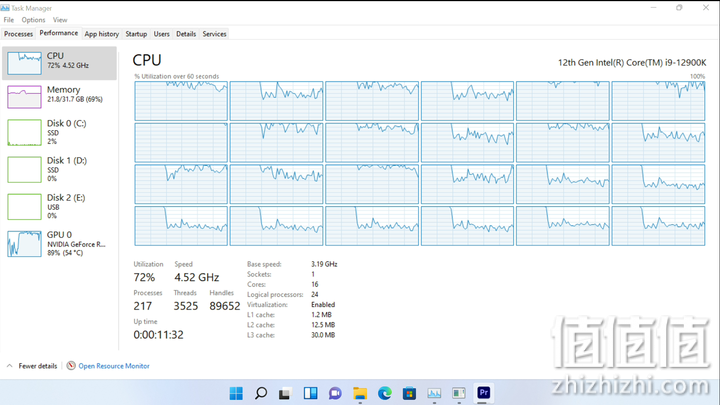Click the 72% utilization value below graphs
720x405 pixels.
coord(144,277)
